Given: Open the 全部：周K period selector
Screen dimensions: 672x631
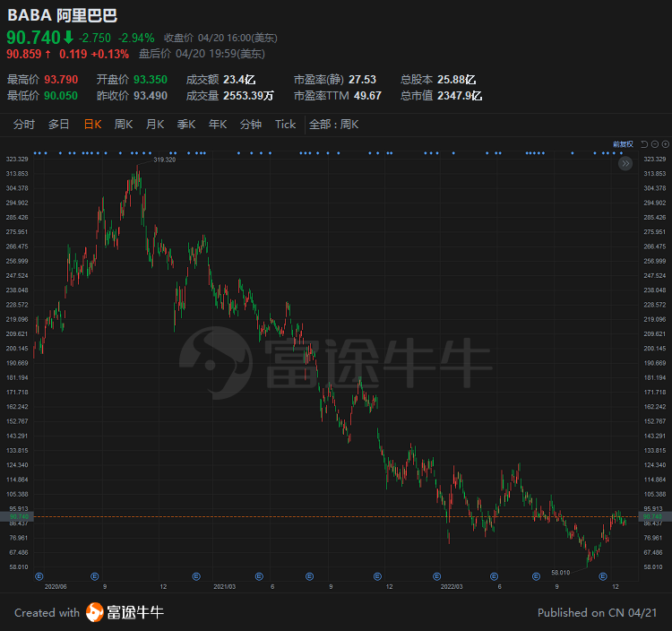Looking at the screenshot, I should [x=333, y=125].
